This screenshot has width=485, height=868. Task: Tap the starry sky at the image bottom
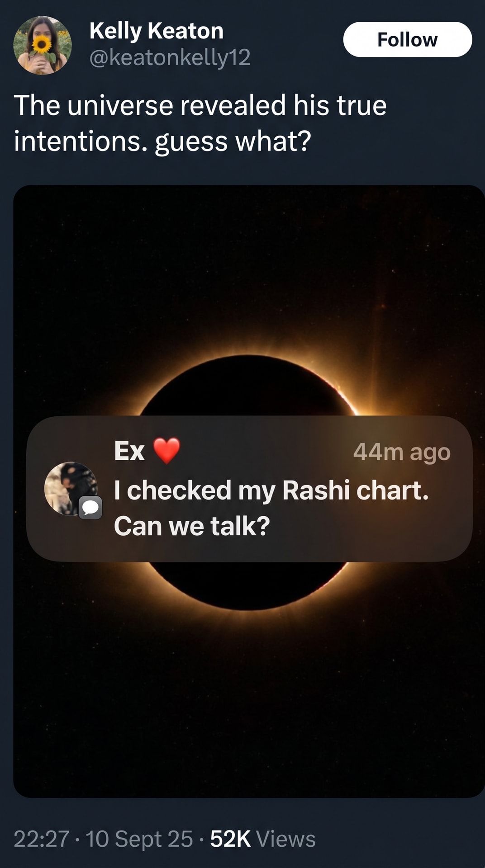249,723
